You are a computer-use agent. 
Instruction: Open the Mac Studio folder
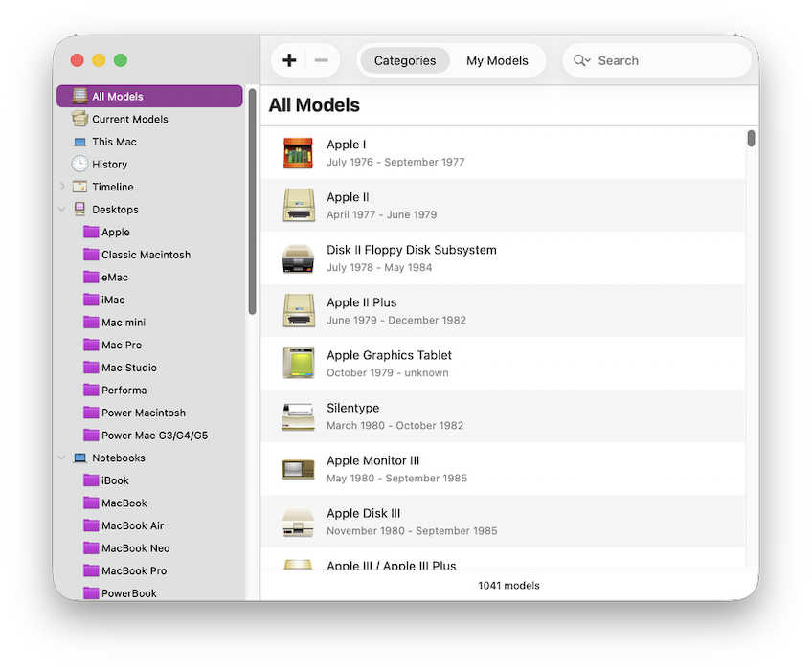pos(120,368)
